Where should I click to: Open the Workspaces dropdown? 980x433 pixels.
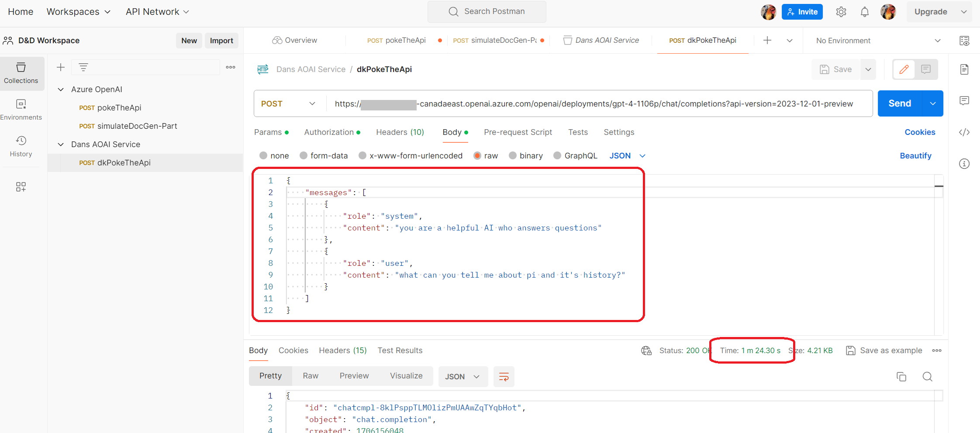79,12
